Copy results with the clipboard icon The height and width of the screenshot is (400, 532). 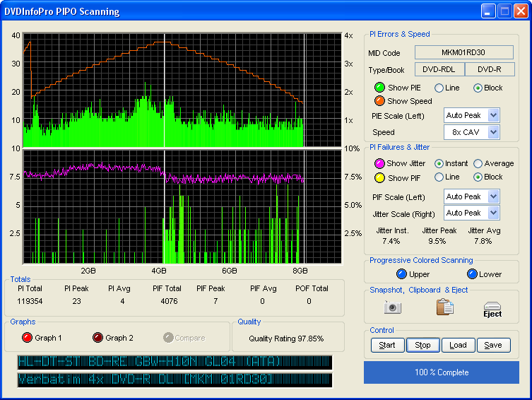pyautogui.click(x=445, y=307)
